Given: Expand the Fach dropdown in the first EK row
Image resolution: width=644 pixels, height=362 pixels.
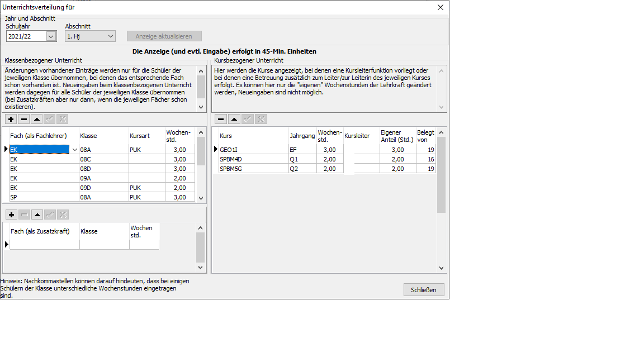Looking at the screenshot, I should [x=75, y=150].
